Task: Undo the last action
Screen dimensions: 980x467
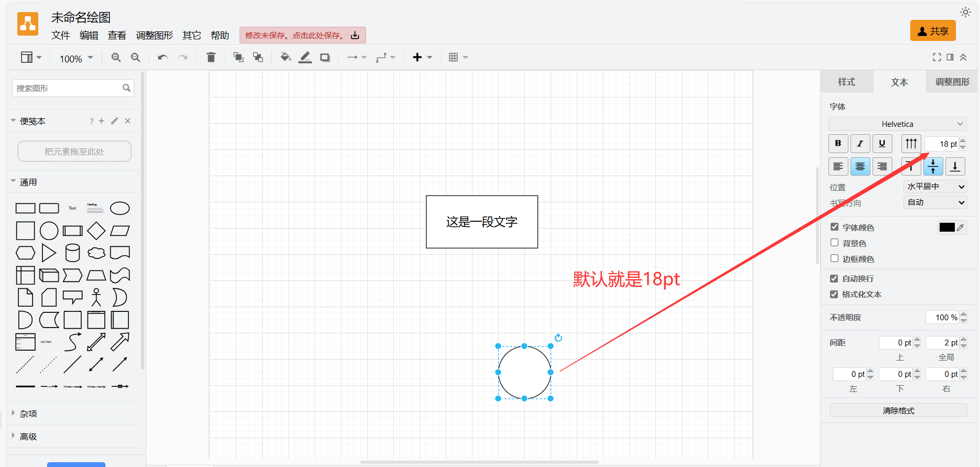Action: pos(163,58)
